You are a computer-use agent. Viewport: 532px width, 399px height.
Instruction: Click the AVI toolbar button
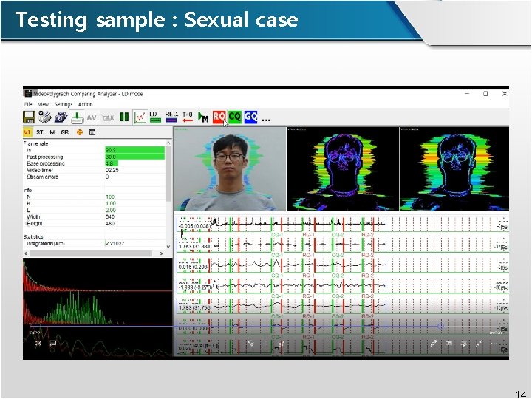(92, 117)
